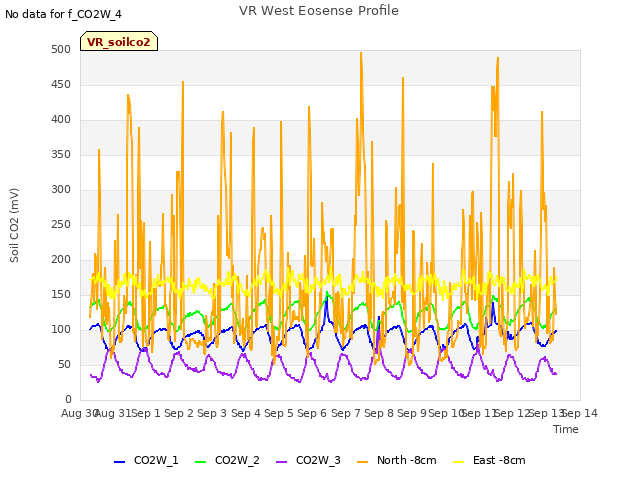Click the Sep 6 x-axis date label
The width and height of the screenshot is (640, 480).
pos(312,413)
